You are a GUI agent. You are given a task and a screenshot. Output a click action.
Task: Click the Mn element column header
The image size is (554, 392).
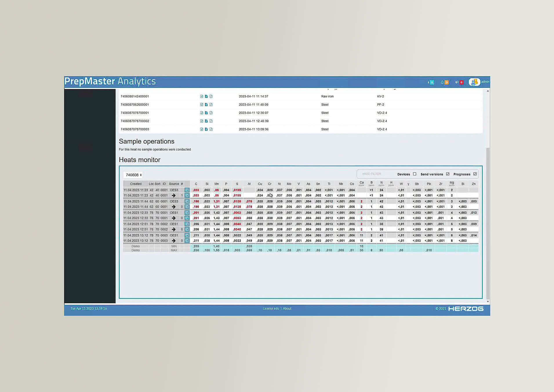tap(217, 184)
